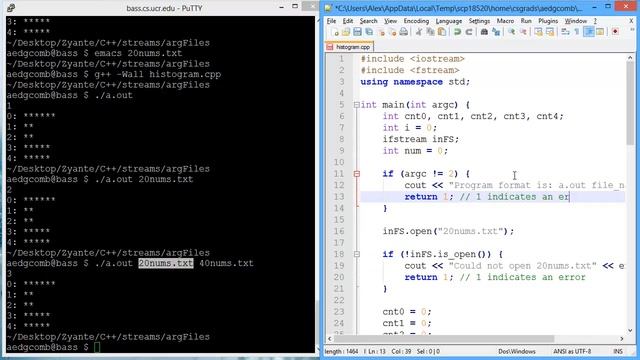Click the Open file toolbar icon
Viewport: 640px width, 360px height.
coord(346,32)
